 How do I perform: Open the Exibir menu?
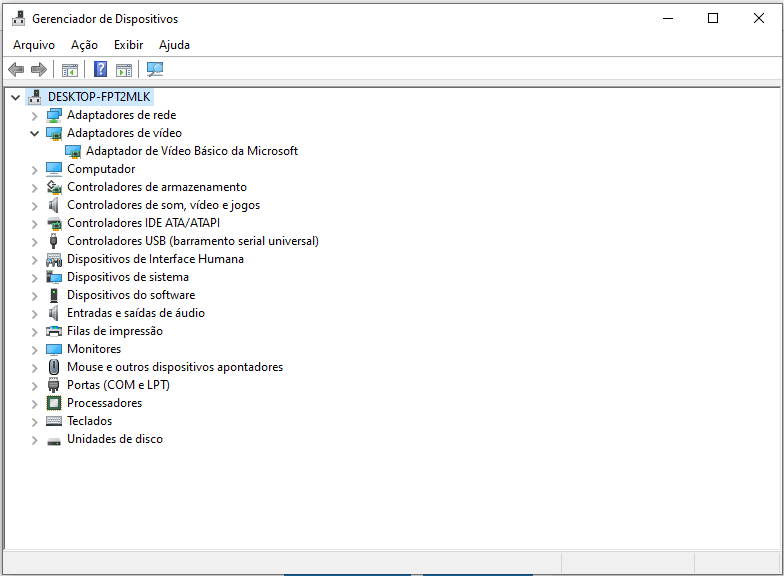click(128, 45)
